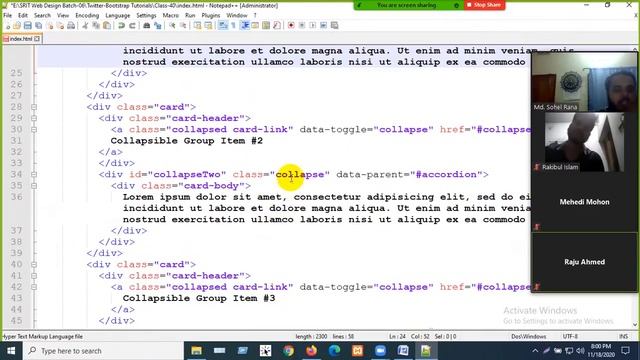Image resolution: width=640 pixels, height=360 pixels.
Task: Click the UTF-8 encoding status field
Action: [x=570, y=336]
